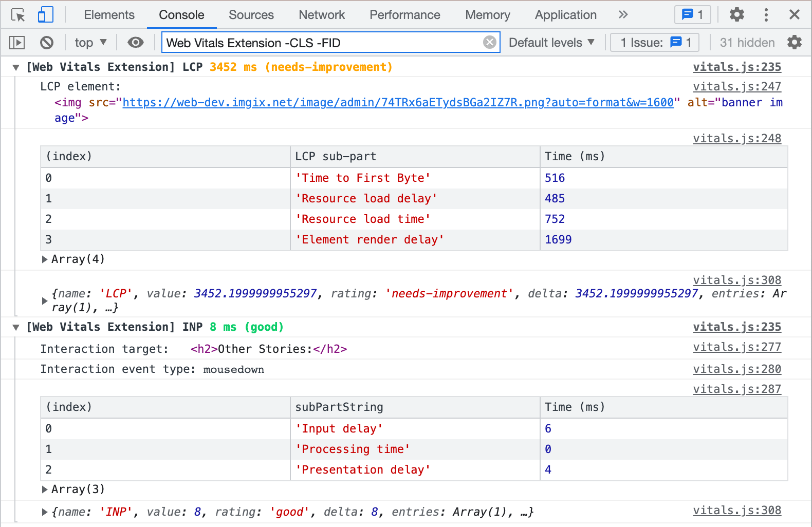Expand the Array(3) entry

pyautogui.click(x=45, y=490)
